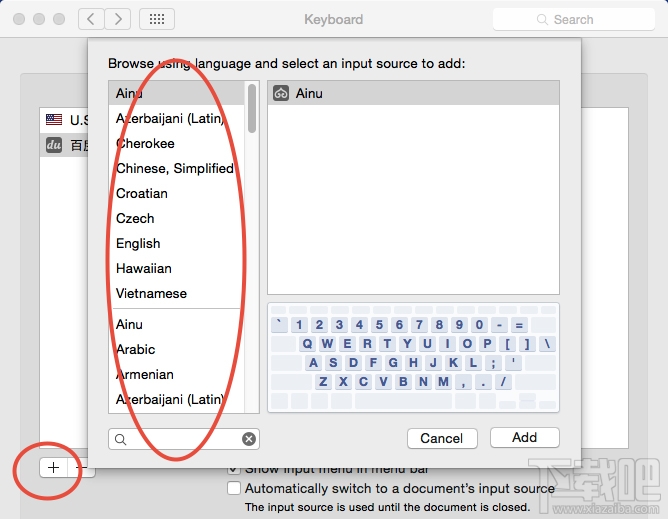Select second Ainu entry below divider
Screen dimensions: 668x519
177,324
